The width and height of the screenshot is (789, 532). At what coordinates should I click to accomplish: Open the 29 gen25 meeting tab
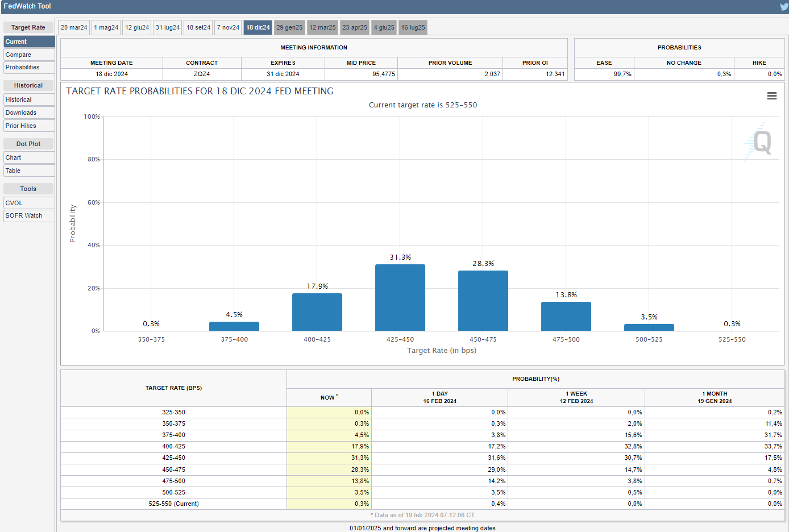point(289,27)
